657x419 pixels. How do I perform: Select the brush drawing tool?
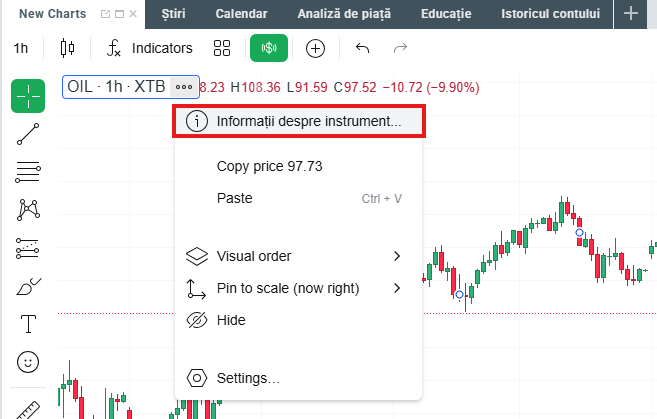click(x=29, y=286)
